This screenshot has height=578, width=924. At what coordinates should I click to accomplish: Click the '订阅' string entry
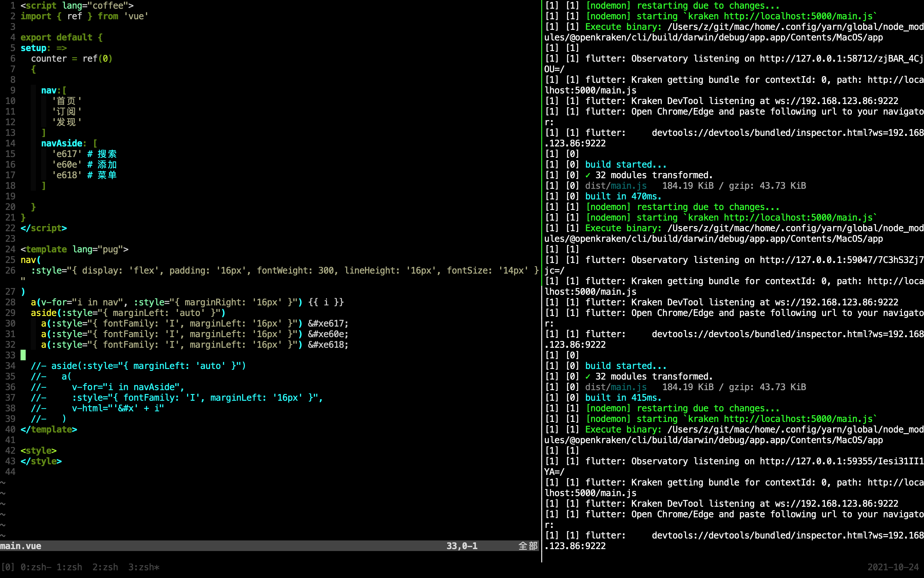click(66, 112)
